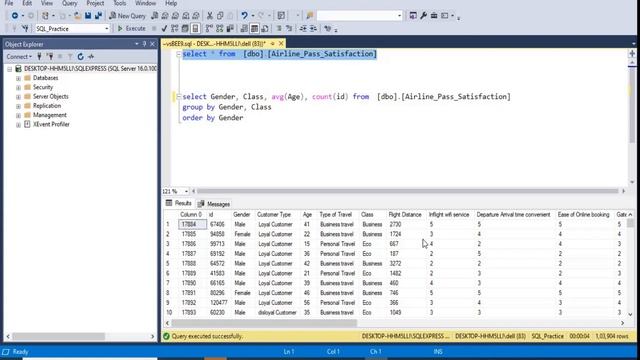Click the Find in Files icon
640x360 pixels.
(x=310, y=16)
